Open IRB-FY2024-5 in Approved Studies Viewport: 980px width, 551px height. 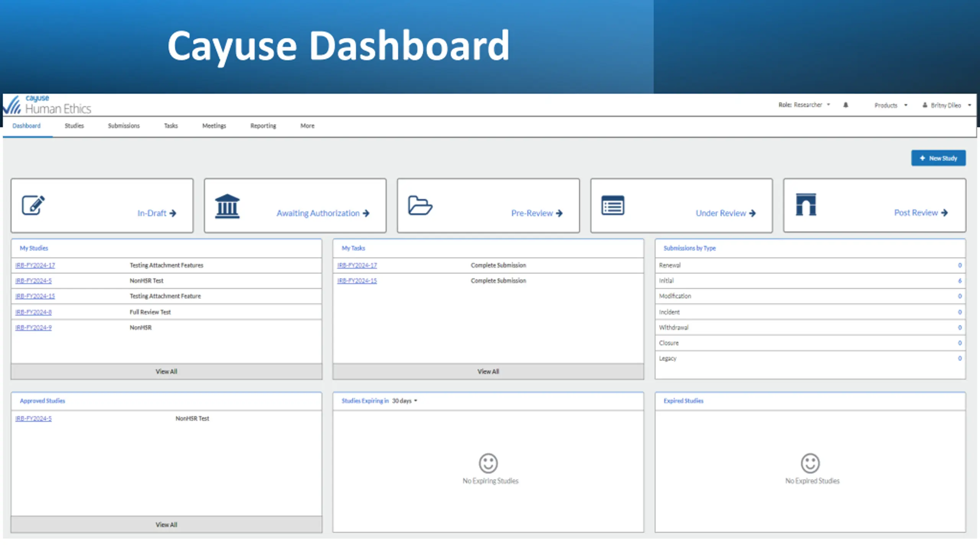point(33,418)
